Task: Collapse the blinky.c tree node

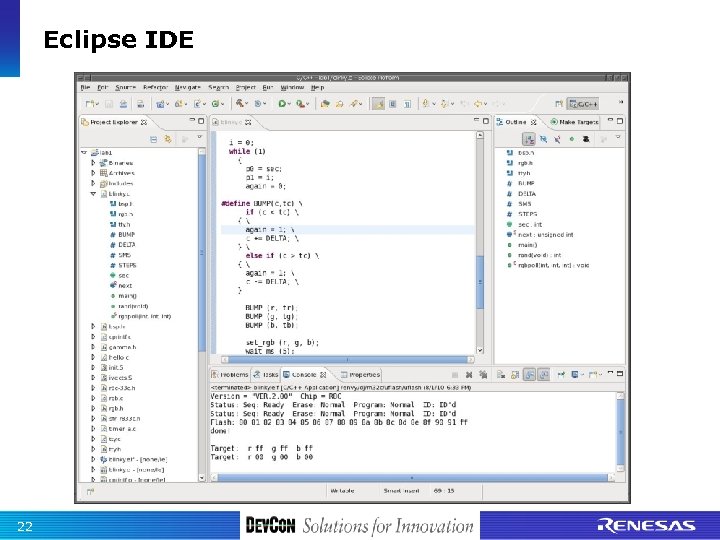Action: [x=93, y=193]
